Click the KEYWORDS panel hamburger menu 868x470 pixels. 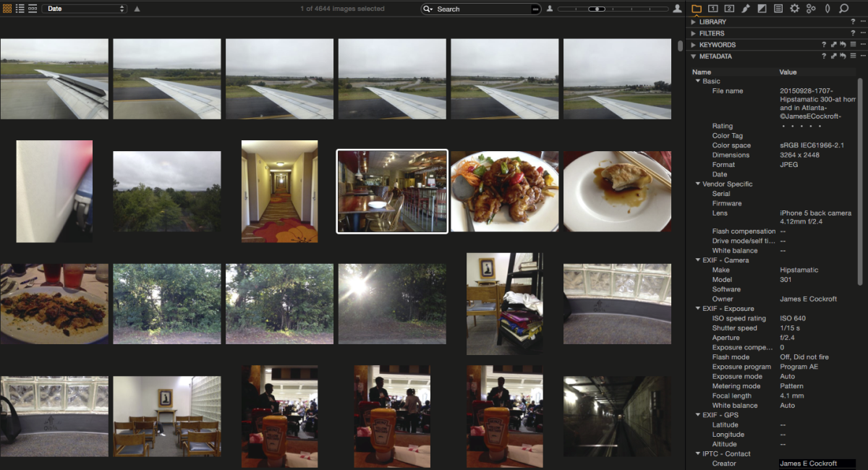(x=853, y=44)
